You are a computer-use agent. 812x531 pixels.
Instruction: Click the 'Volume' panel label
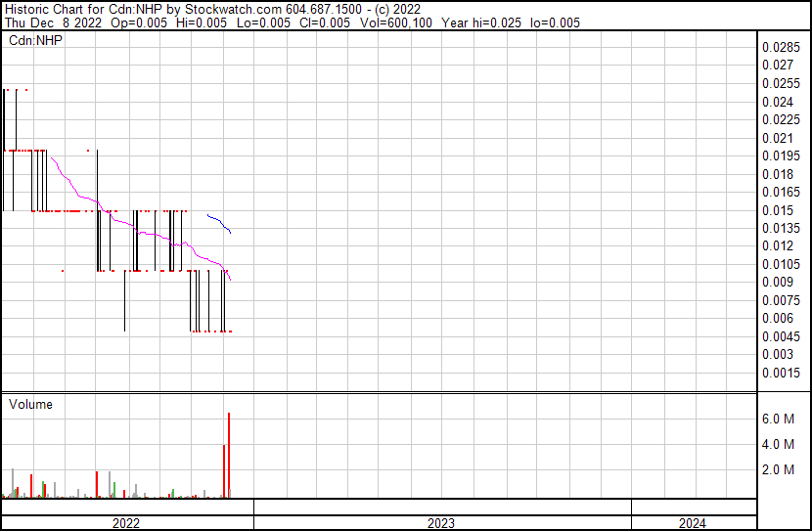coord(30,404)
